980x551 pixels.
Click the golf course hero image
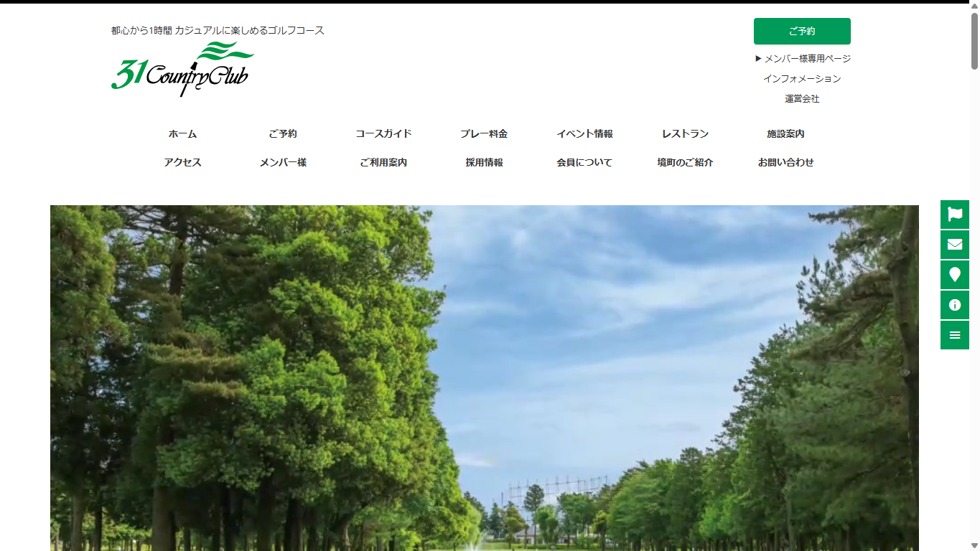click(x=485, y=378)
